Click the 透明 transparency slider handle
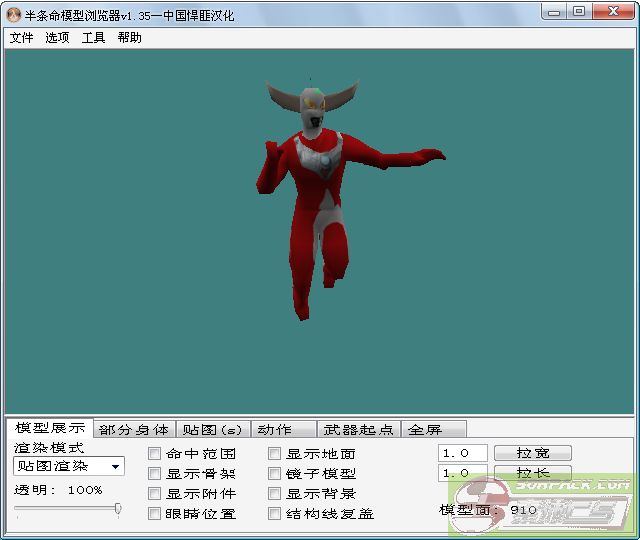Screen dimensions: 640x540 [118, 509]
